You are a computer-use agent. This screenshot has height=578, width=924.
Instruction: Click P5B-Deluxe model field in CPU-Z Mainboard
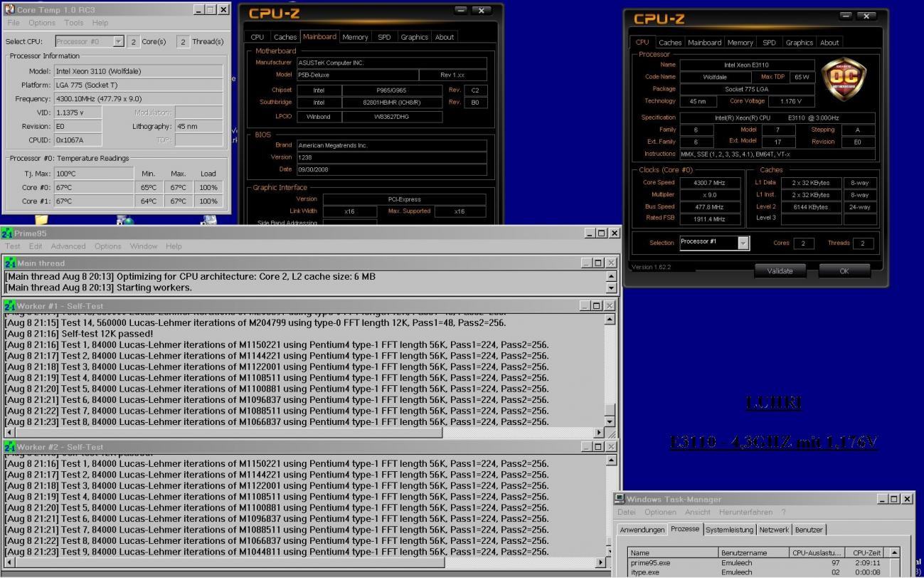click(356, 75)
